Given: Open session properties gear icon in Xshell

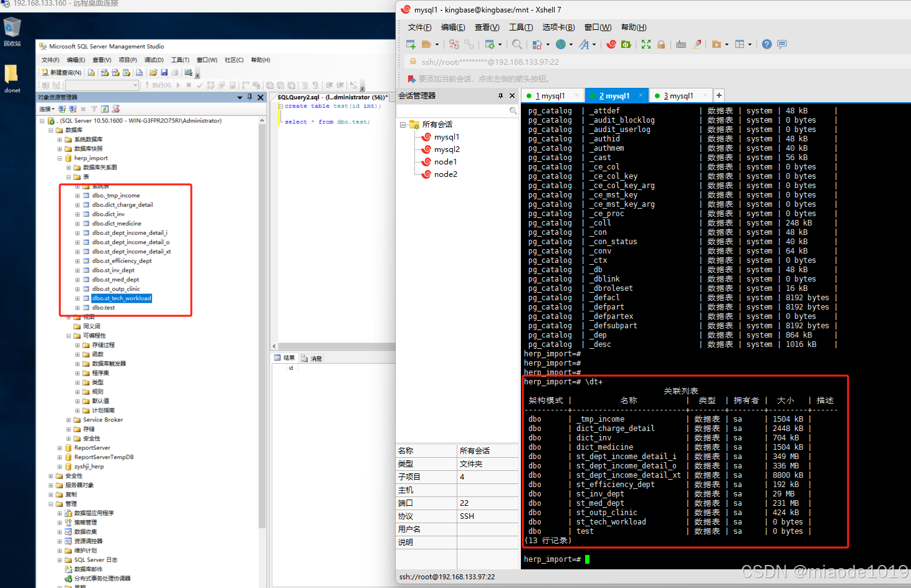Looking at the screenshot, I should [490, 44].
